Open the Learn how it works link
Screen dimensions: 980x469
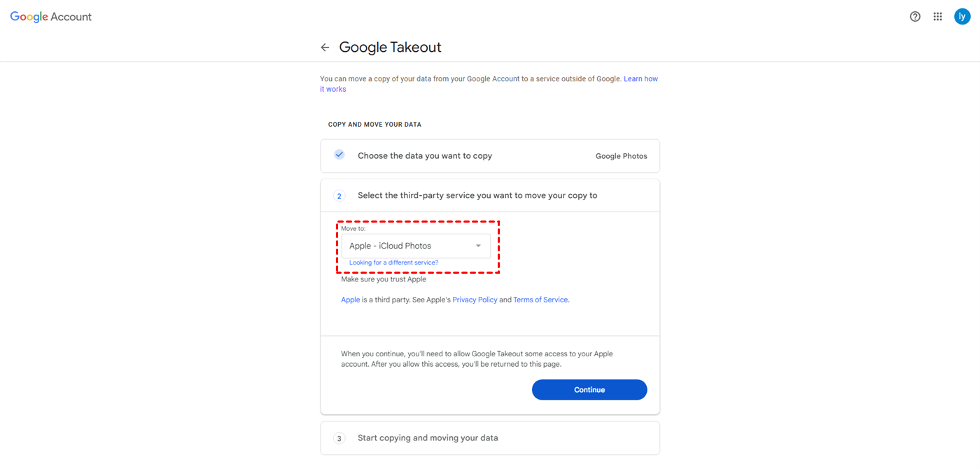click(x=640, y=79)
